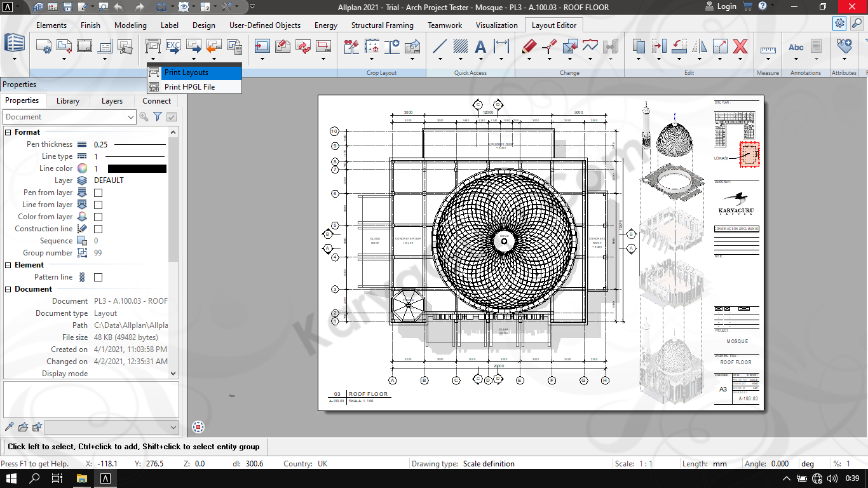The width and height of the screenshot is (868, 488).
Task: Select the Dimension Line tool
Action: tap(501, 46)
